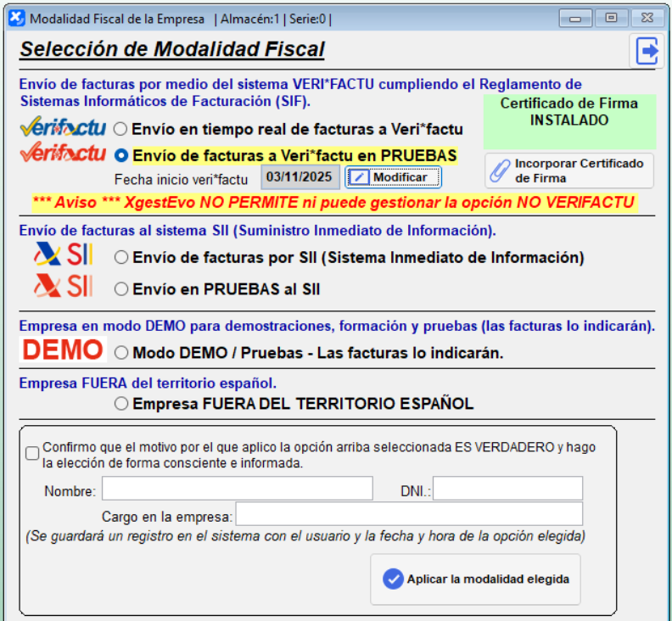Click the Se guardará un registro note
Viewport: 672px width, 621px height.
click(x=305, y=536)
